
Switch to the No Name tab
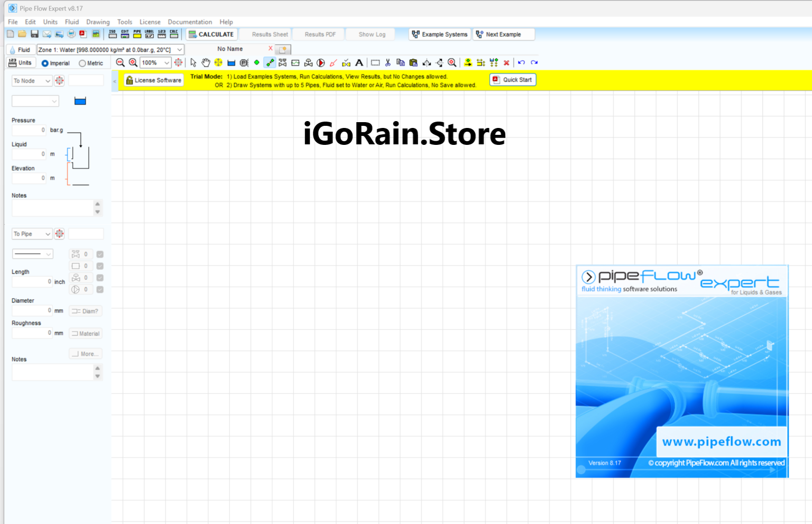point(230,49)
